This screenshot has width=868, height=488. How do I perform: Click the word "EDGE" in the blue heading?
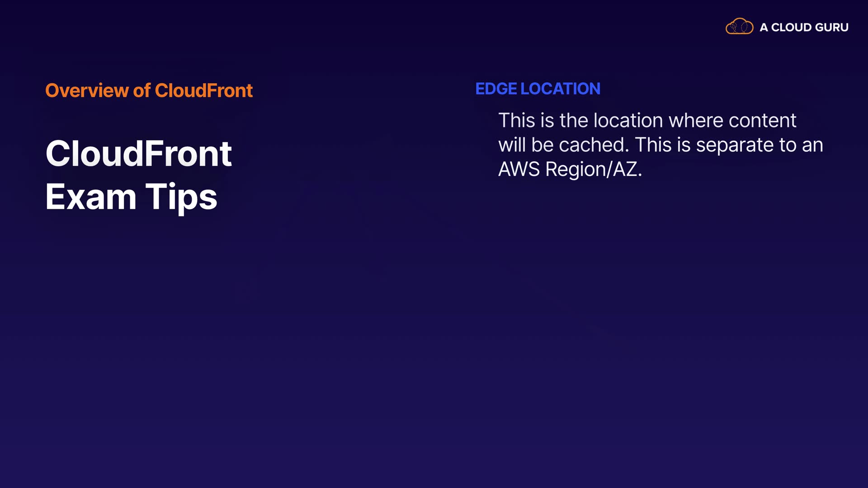(496, 89)
